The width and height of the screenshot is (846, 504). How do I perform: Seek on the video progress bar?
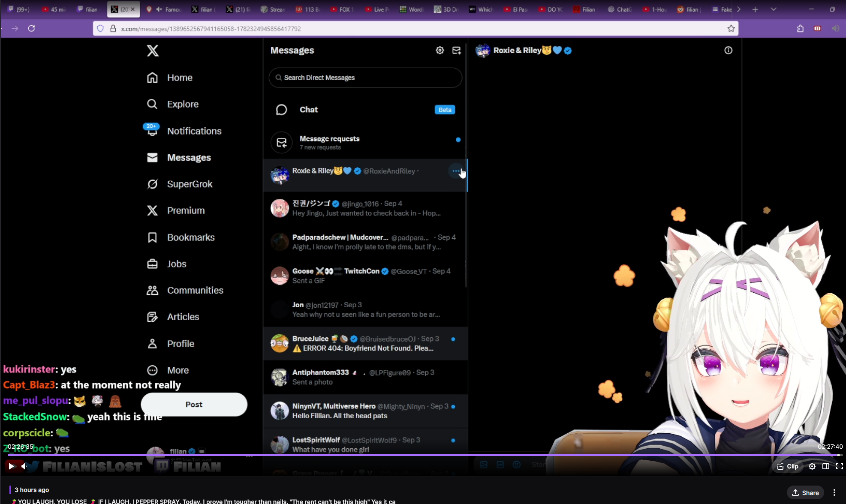pyautogui.click(x=423, y=455)
